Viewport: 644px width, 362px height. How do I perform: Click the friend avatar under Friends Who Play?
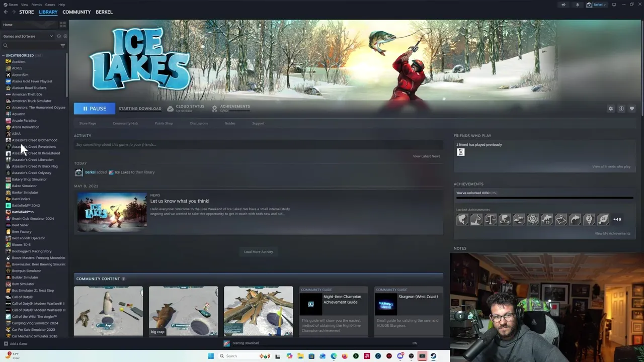tap(461, 152)
